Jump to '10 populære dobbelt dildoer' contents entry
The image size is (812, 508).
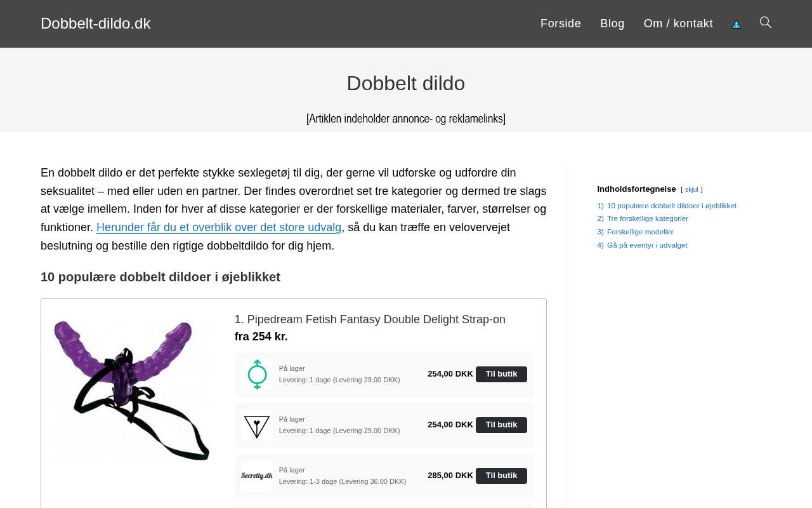coord(672,206)
